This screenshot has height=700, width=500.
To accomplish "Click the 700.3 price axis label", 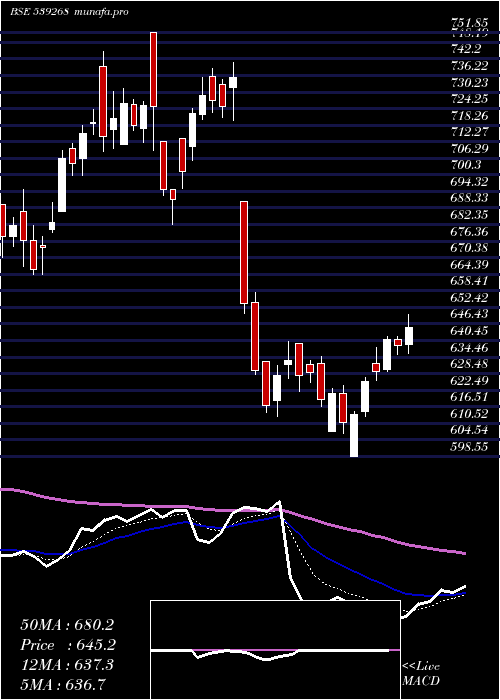I will tap(468, 165).
